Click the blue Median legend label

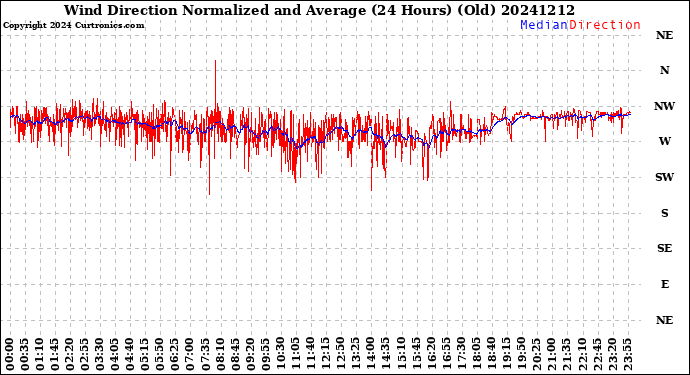(x=544, y=25)
